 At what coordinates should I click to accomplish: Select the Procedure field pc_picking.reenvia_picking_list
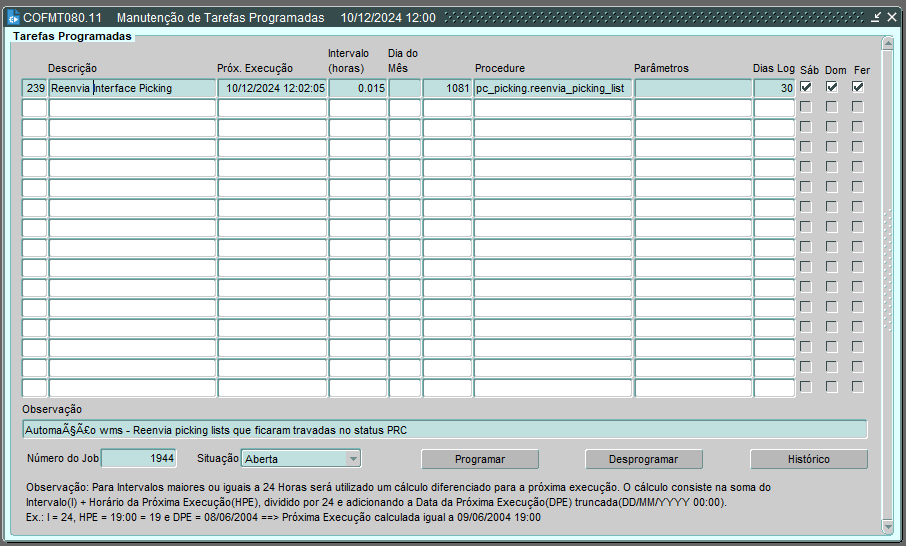tap(552, 88)
